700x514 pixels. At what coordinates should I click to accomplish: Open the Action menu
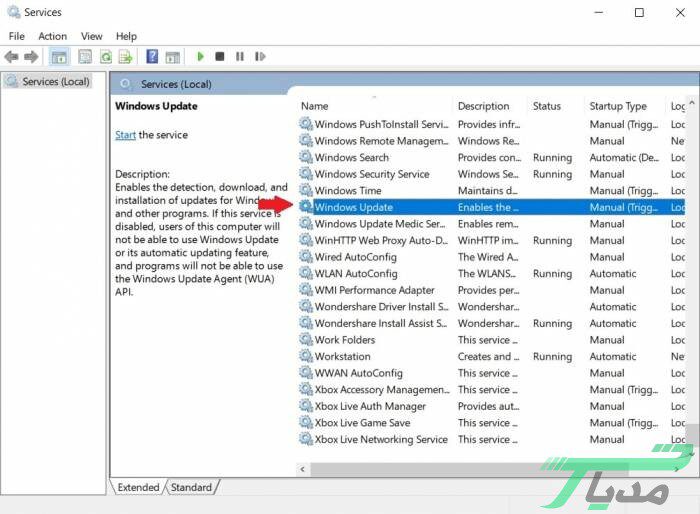click(x=52, y=36)
